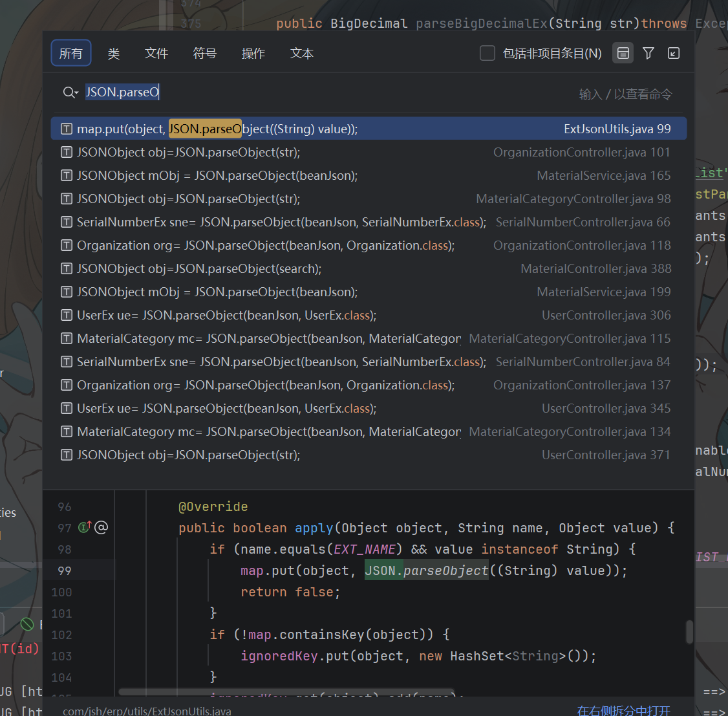Click the vertical scrollbar in code preview
This screenshot has height=716, width=728.
tap(689, 632)
